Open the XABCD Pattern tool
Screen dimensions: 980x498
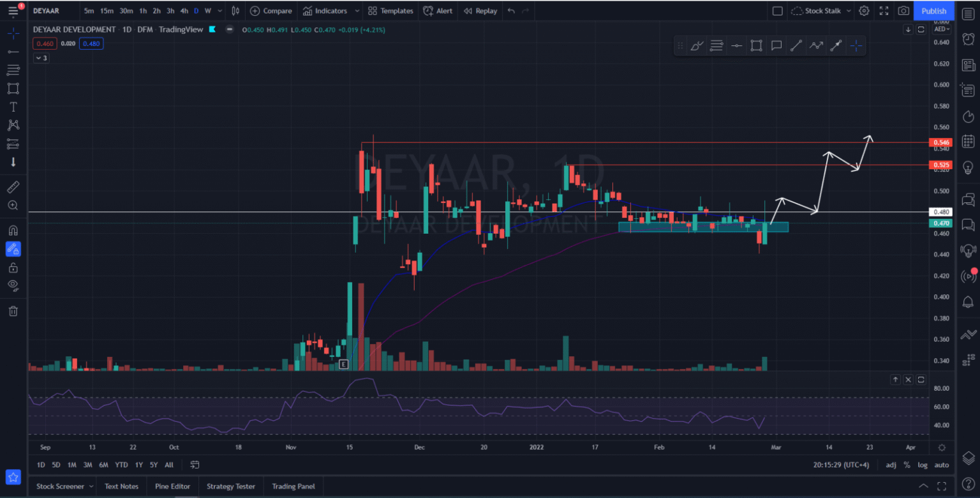point(13,126)
